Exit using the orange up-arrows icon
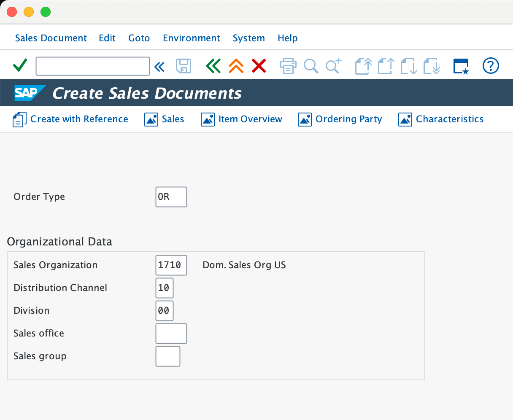The width and height of the screenshot is (513, 420). 236,66
